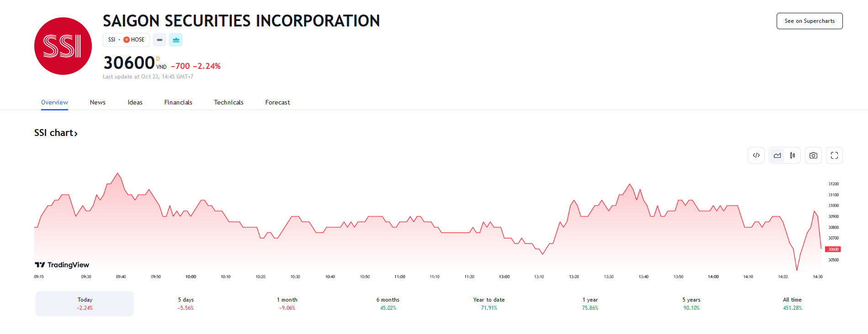Image resolution: width=868 pixels, height=334 pixels.
Task: Choose the All time range
Action: (x=792, y=303)
